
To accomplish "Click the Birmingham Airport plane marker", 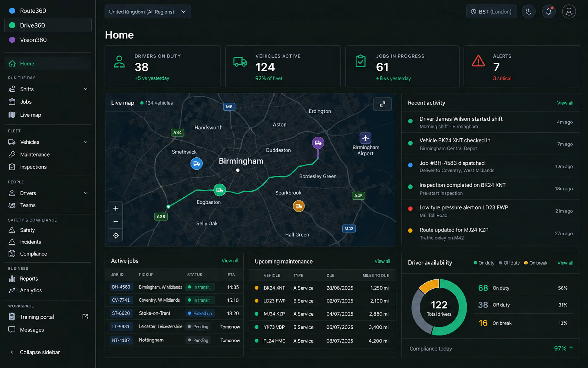I will click(365, 138).
